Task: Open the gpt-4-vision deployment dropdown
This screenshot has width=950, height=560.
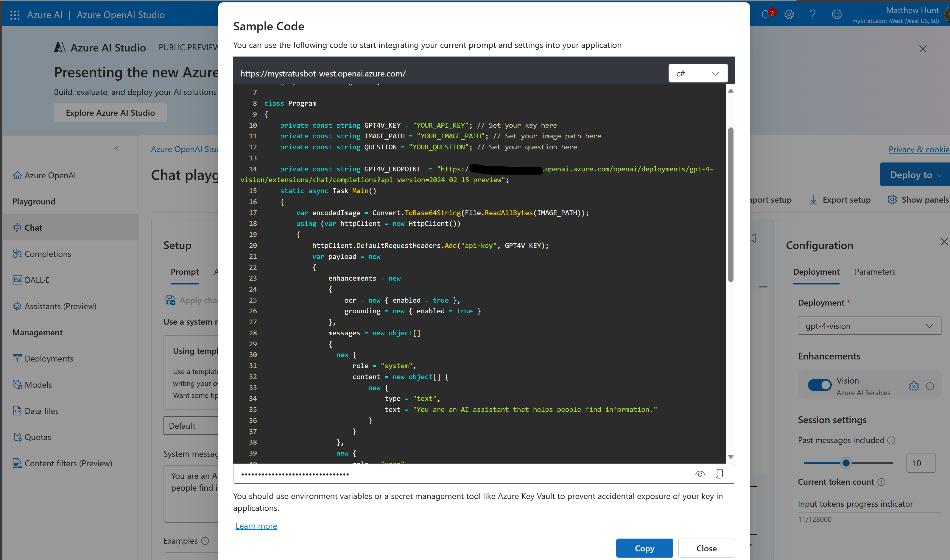Action: coord(870,326)
